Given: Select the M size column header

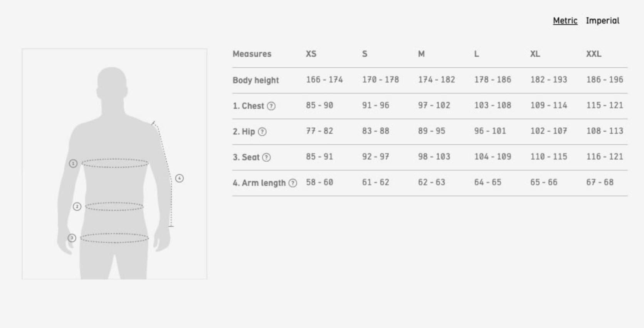Looking at the screenshot, I should [421, 54].
